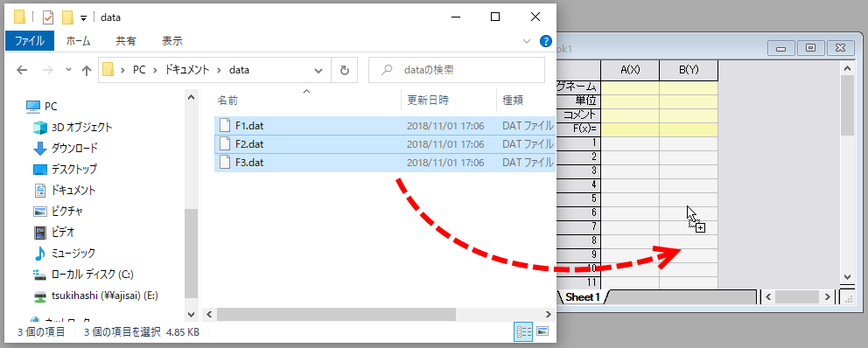Go up one folder level
The height and width of the screenshot is (348, 868).
coord(87,70)
